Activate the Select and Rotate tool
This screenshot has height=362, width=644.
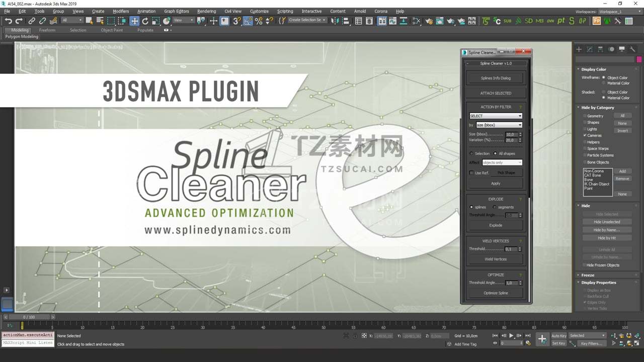click(x=145, y=21)
